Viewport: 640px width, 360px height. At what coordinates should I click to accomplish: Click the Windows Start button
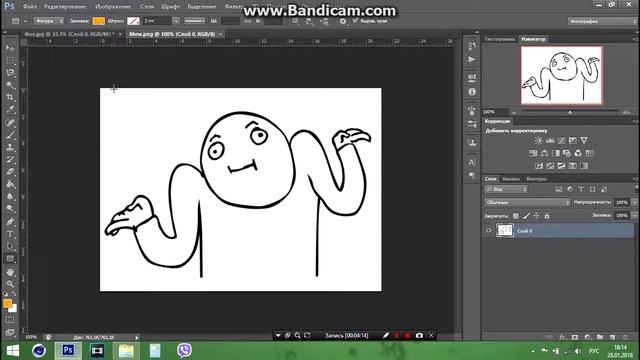pos(13,351)
